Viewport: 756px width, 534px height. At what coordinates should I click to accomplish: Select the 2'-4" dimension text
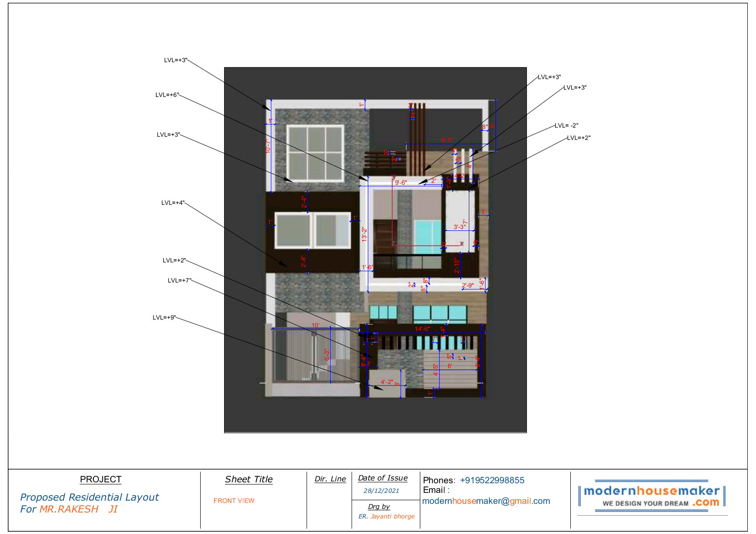[x=304, y=203]
